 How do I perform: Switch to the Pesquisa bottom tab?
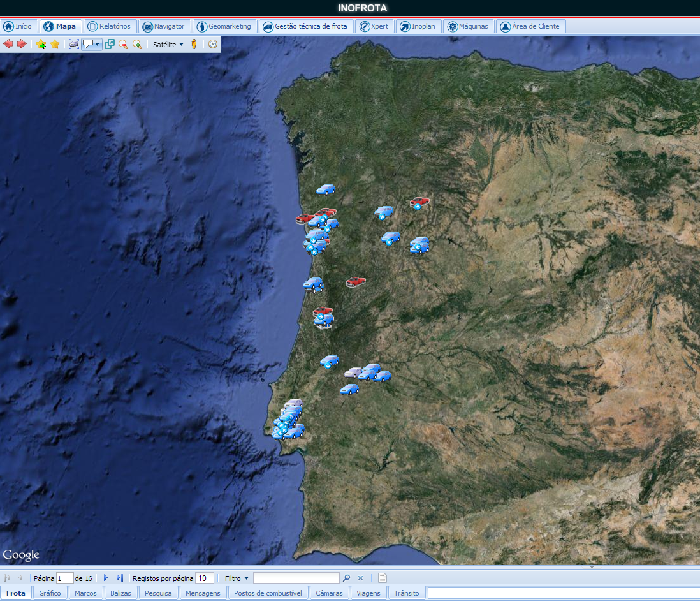[159, 593]
